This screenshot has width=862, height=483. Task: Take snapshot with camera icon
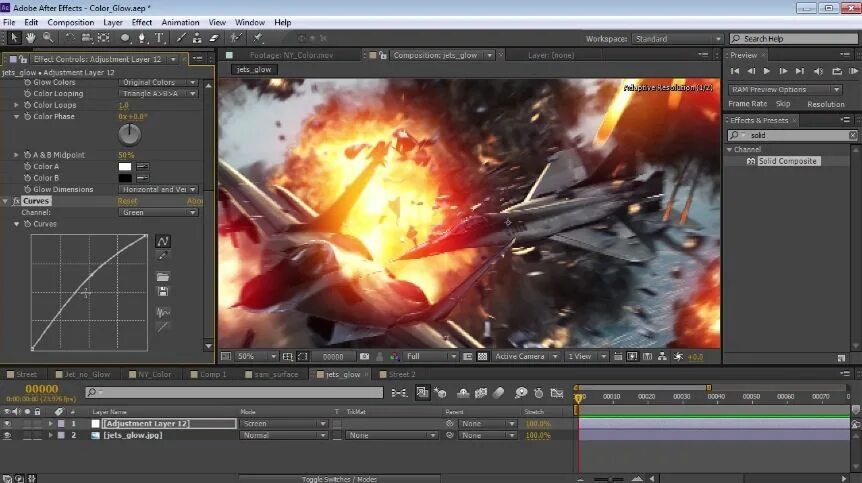click(x=364, y=357)
